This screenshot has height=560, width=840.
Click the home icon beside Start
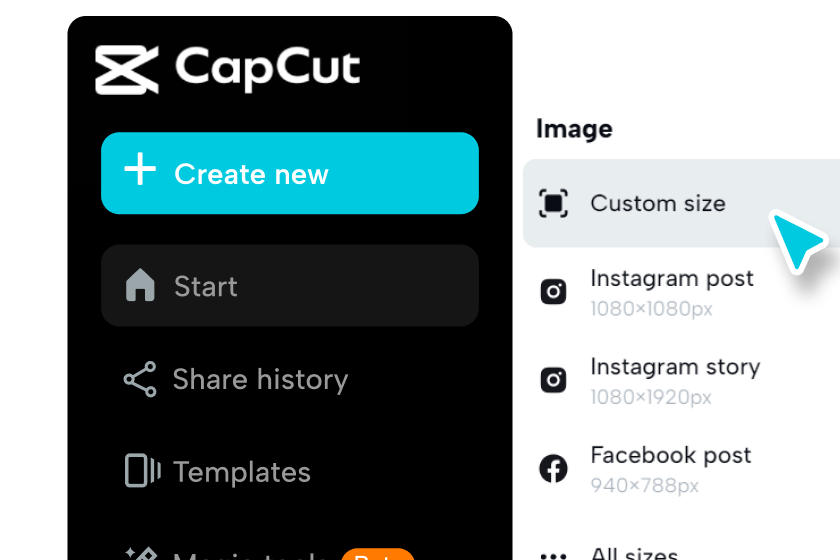(x=140, y=285)
